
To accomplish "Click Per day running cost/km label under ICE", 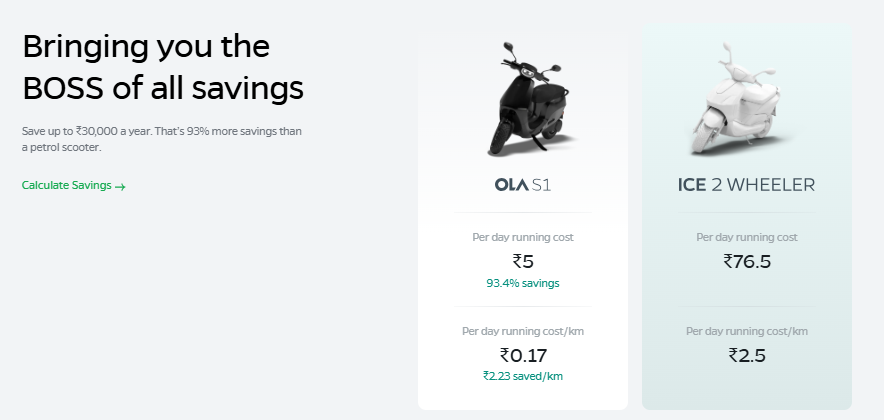I will [x=747, y=330].
